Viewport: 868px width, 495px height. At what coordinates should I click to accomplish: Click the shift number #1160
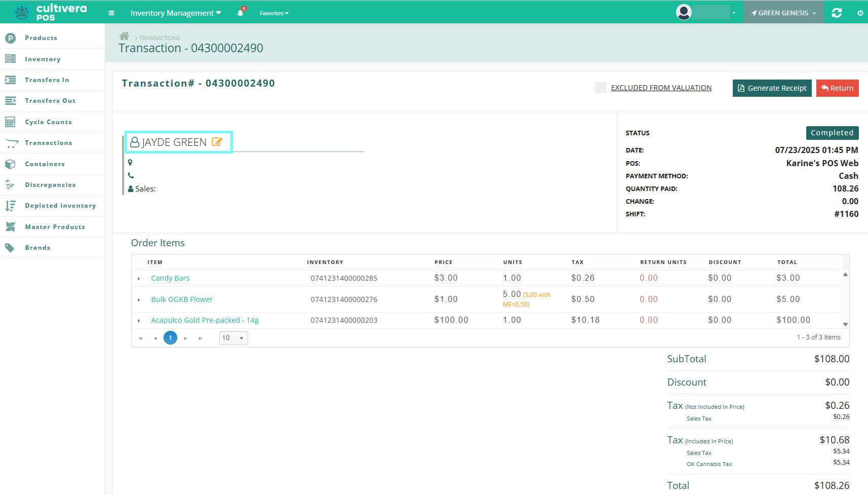(x=846, y=214)
